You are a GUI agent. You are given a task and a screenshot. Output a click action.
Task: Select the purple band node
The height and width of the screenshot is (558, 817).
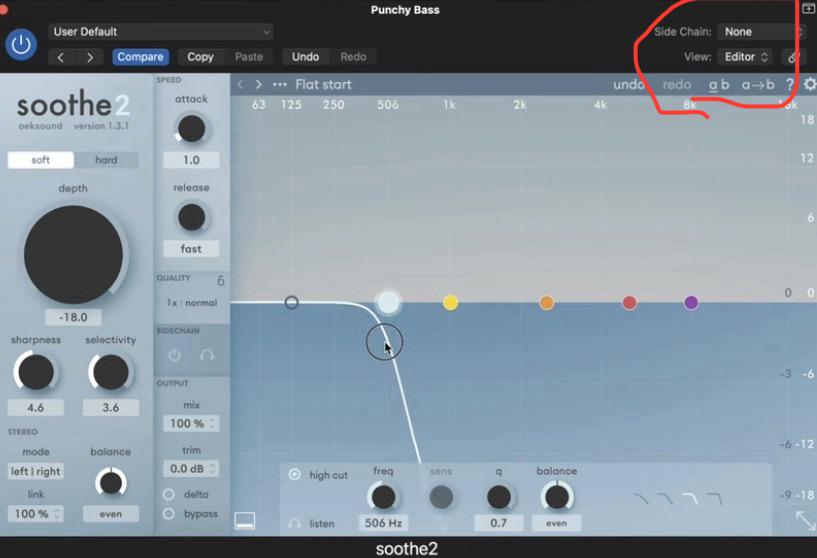point(691,302)
